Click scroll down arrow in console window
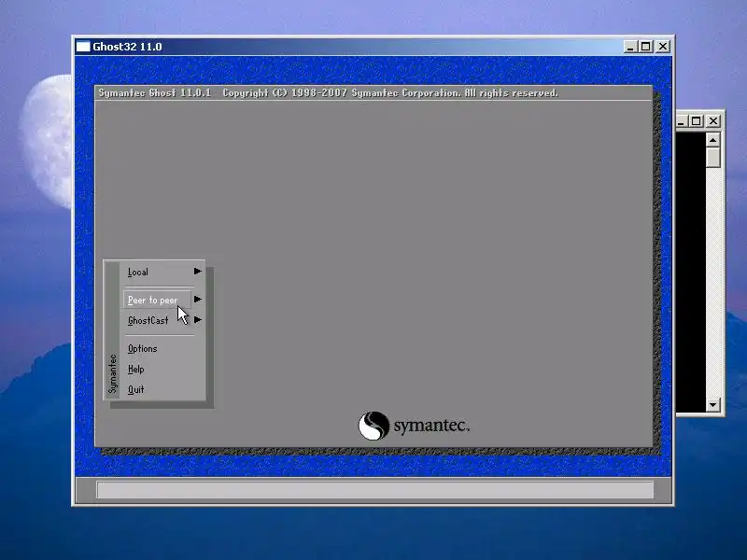The width and height of the screenshot is (747, 560). click(x=713, y=405)
